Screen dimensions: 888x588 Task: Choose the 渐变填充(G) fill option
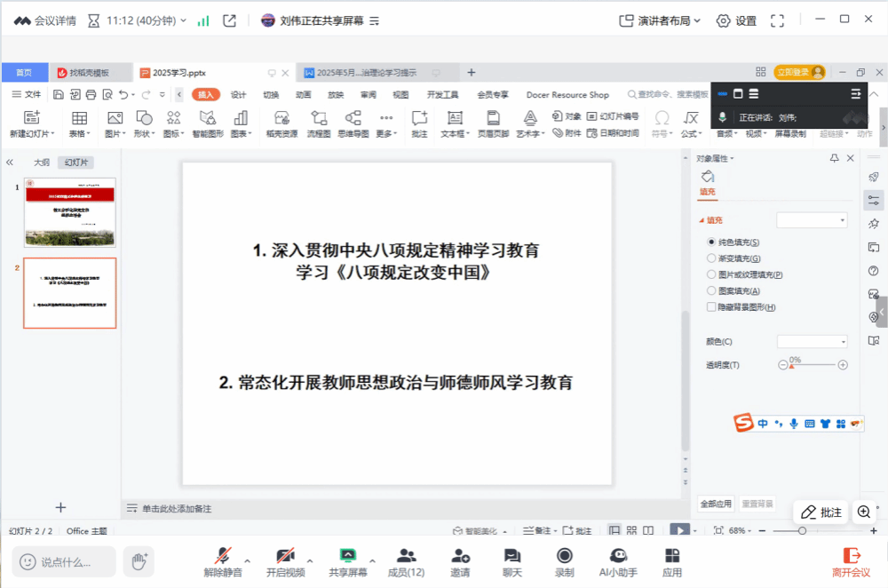point(711,258)
